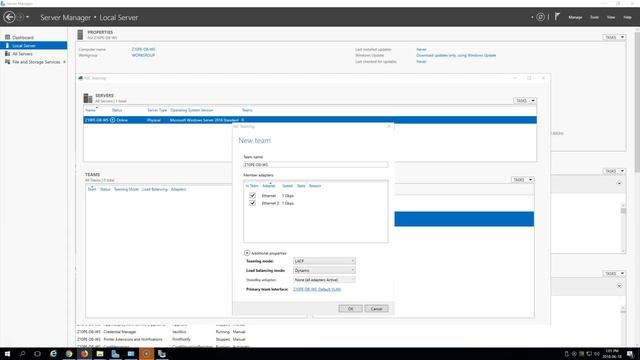Refresh Server Manager with the circular refresh icon

click(x=540, y=17)
